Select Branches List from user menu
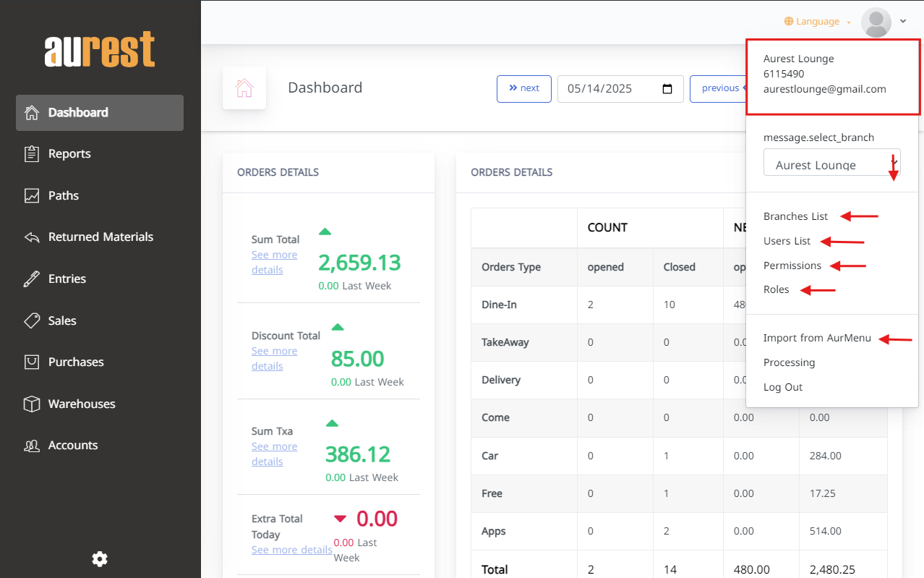924x578 pixels. (x=795, y=216)
